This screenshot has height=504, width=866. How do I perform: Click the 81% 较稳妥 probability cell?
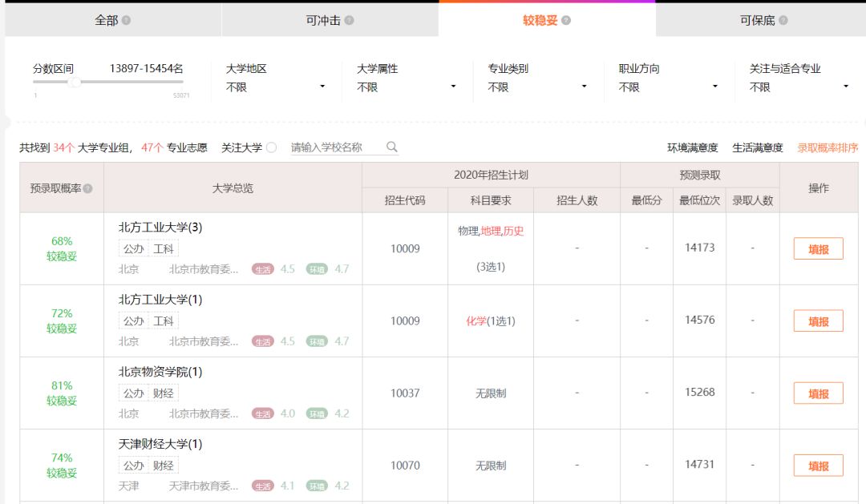tap(62, 393)
